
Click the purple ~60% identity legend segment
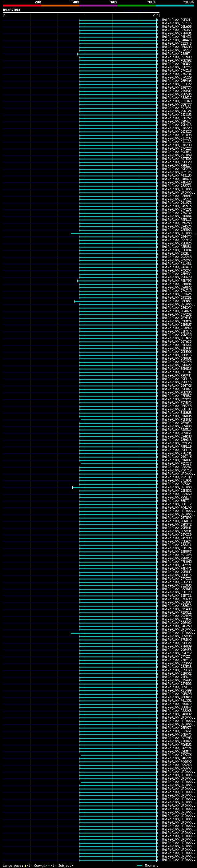tap(99, 6)
